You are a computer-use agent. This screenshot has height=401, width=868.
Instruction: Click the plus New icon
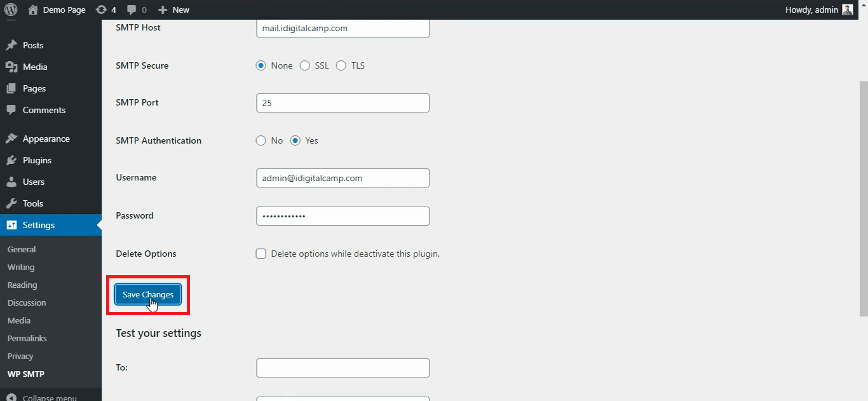[x=163, y=10]
